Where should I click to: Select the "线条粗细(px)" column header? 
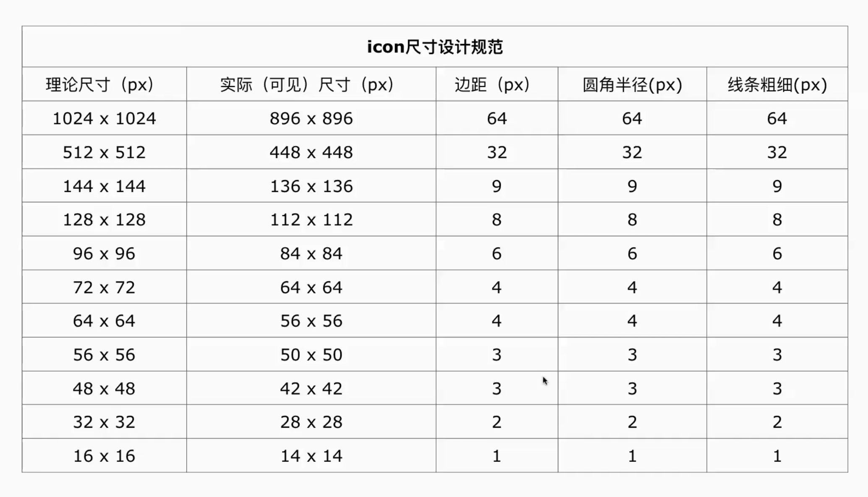pyautogui.click(x=777, y=85)
